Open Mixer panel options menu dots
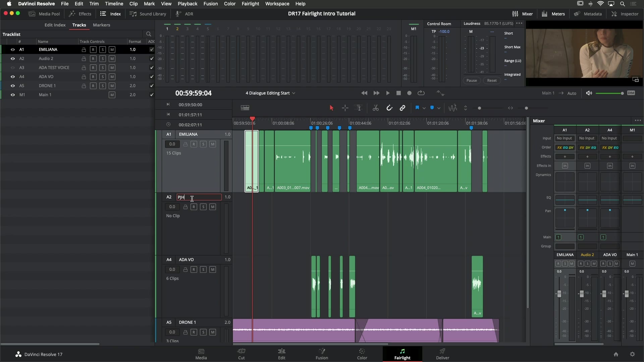The image size is (644, 362). pyautogui.click(x=638, y=121)
